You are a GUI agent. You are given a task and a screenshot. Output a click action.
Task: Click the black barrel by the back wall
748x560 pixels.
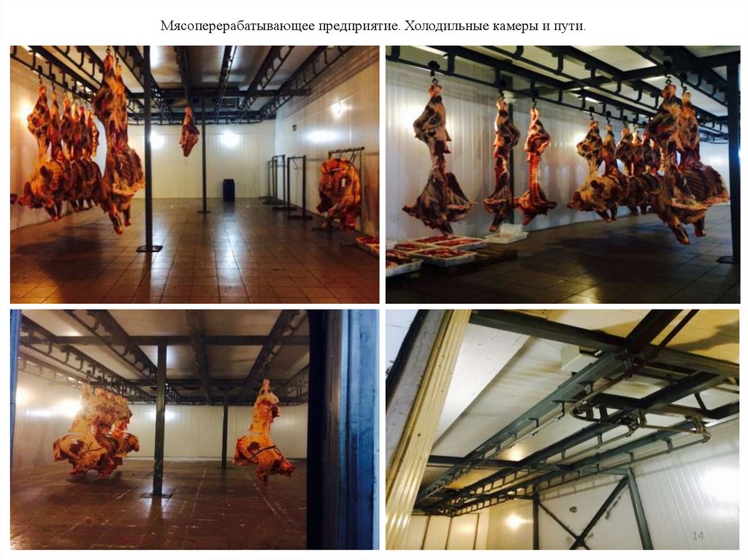point(229,190)
